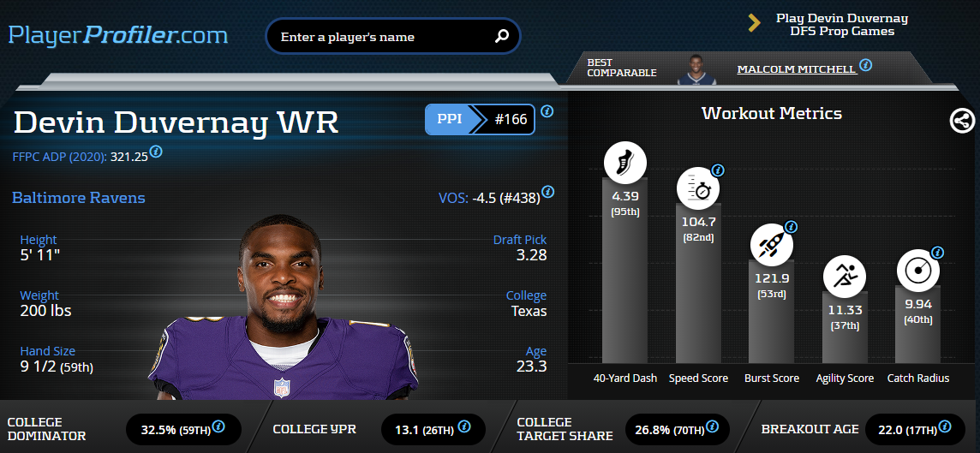Open Play Devin Duvernay DFS Prop Games
The image size is (980, 453).
[841, 24]
